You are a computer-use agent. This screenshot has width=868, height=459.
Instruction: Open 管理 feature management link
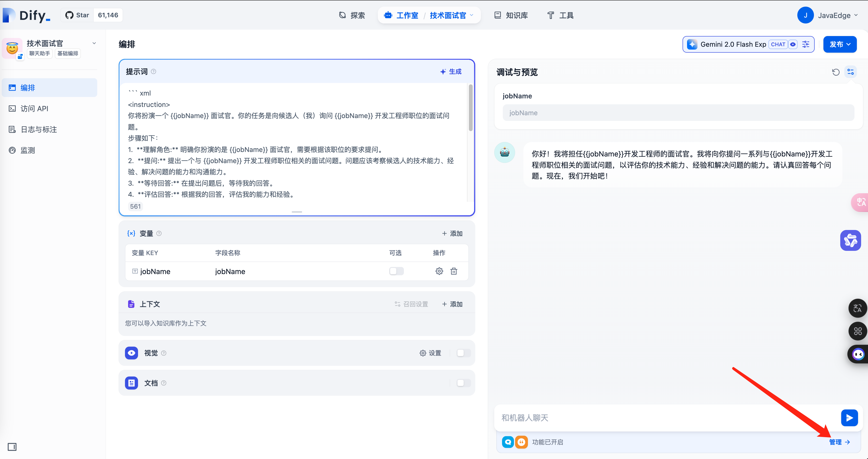click(x=839, y=442)
